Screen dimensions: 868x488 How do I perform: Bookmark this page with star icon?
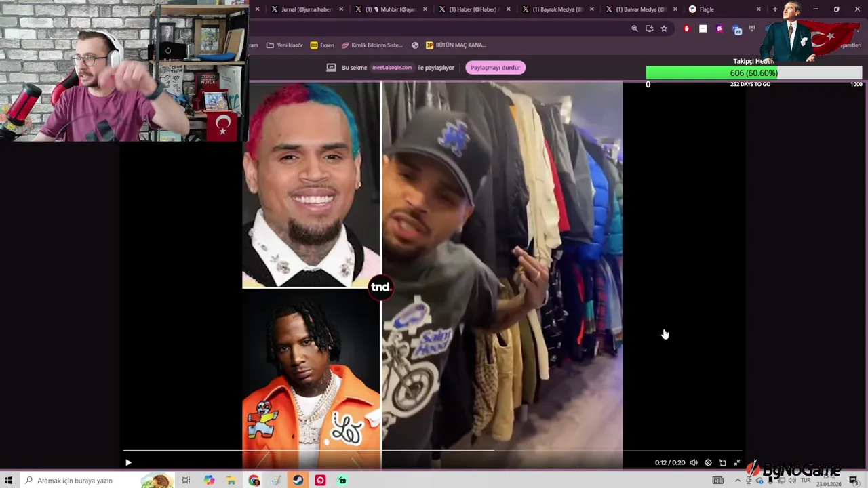[664, 28]
